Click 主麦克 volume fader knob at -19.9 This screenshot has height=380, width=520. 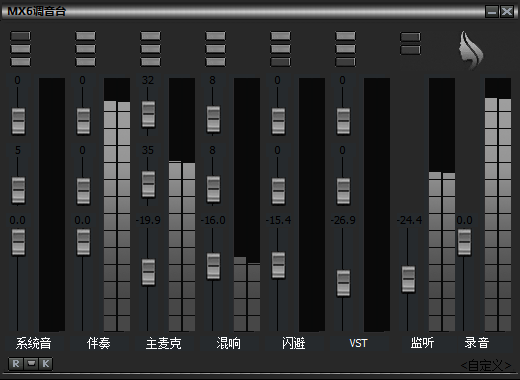(x=148, y=272)
